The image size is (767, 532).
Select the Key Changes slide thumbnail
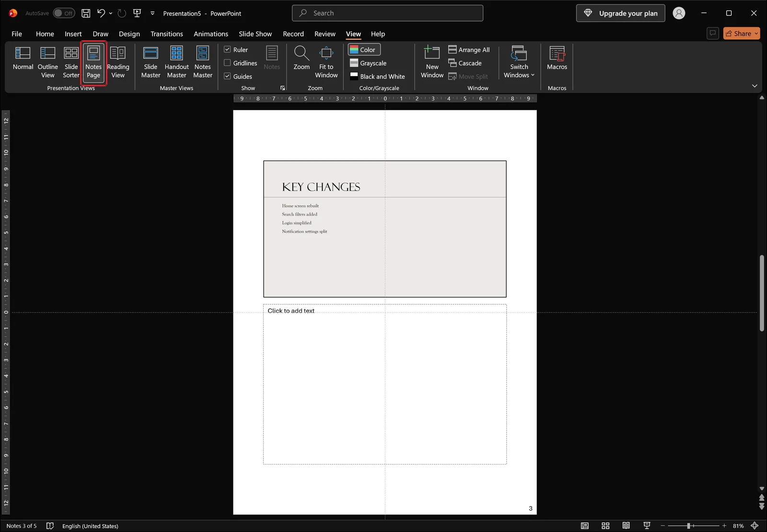[385, 229]
